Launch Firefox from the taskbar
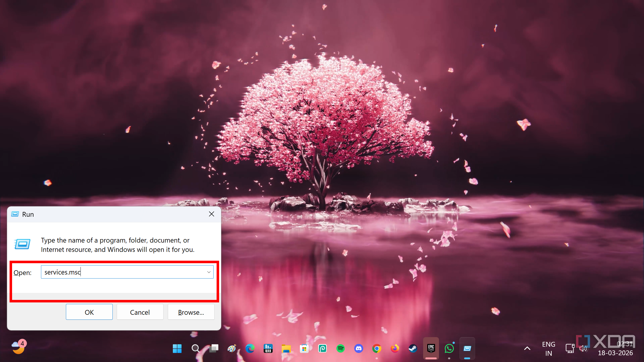Screen dimensions: 644x362 [x=395, y=348]
